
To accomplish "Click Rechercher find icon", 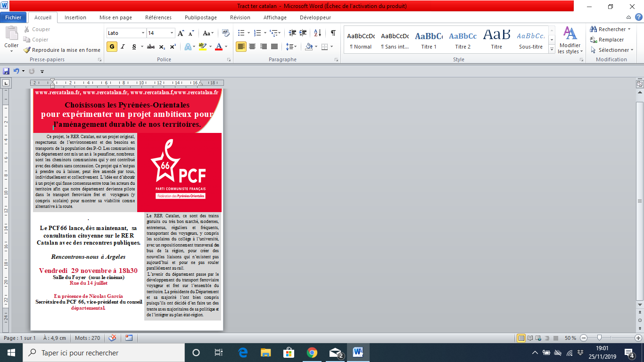I will pos(594,29).
